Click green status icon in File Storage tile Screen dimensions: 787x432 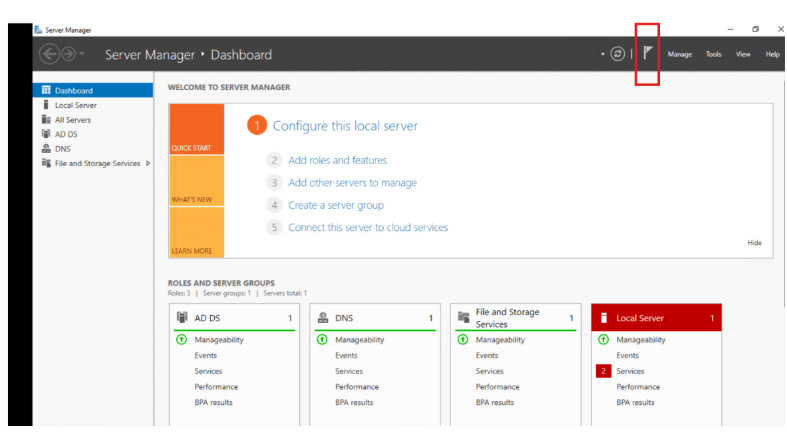463,340
